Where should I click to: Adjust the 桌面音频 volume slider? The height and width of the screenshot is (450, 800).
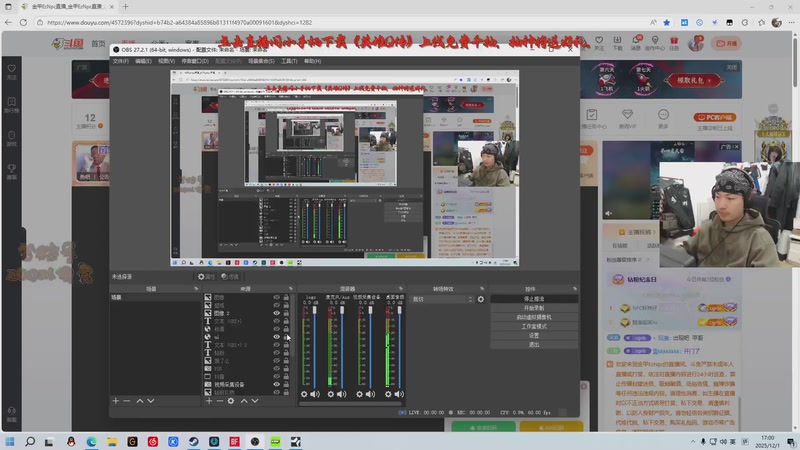click(x=399, y=347)
